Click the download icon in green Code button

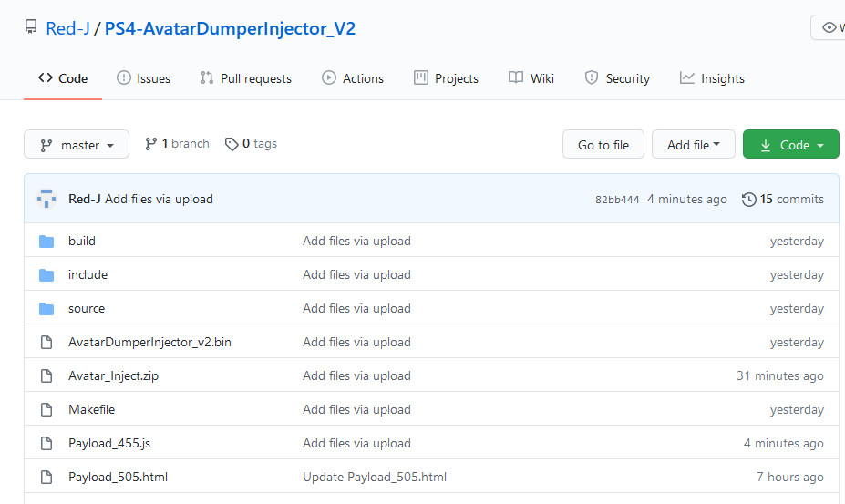766,145
